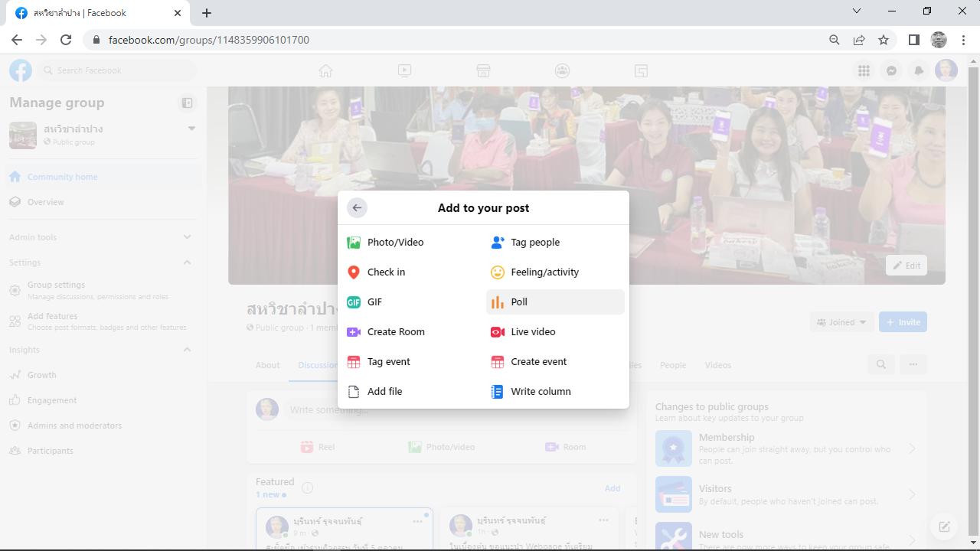The image size is (980, 551).
Task: Open Group settings
Action: pyautogui.click(x=103, y=290)
